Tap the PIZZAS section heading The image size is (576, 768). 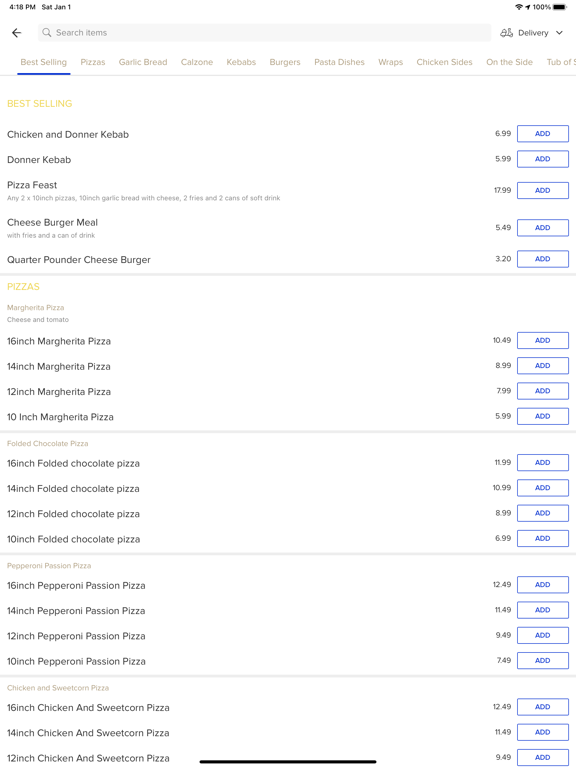[x=24, y=287]
